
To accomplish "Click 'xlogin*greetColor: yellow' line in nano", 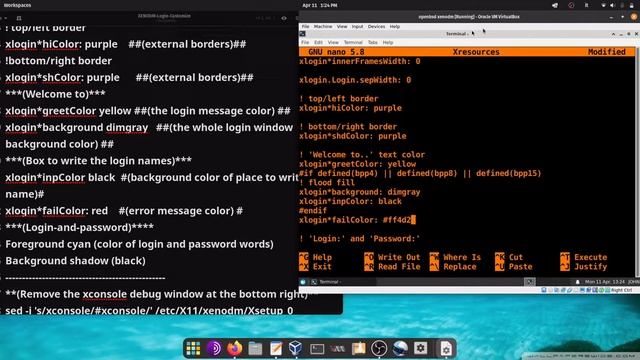I will (x=357, y=164).
